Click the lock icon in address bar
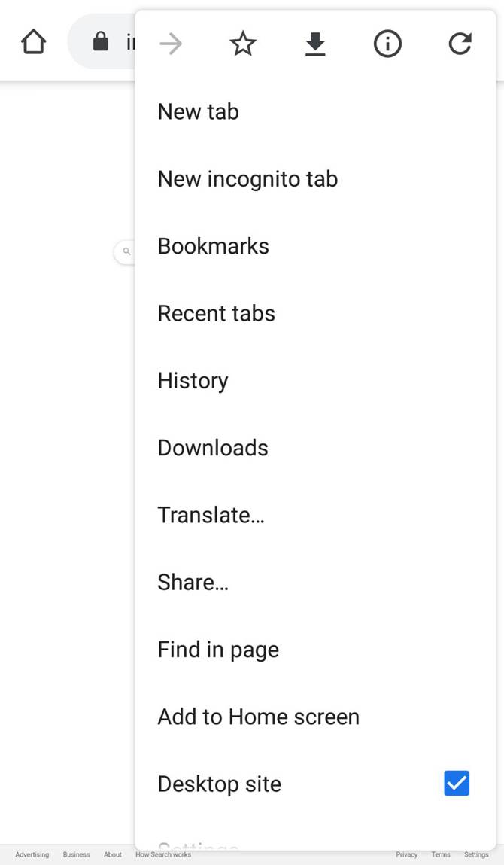Screen dimensions: 504x865 click(101, 42)
